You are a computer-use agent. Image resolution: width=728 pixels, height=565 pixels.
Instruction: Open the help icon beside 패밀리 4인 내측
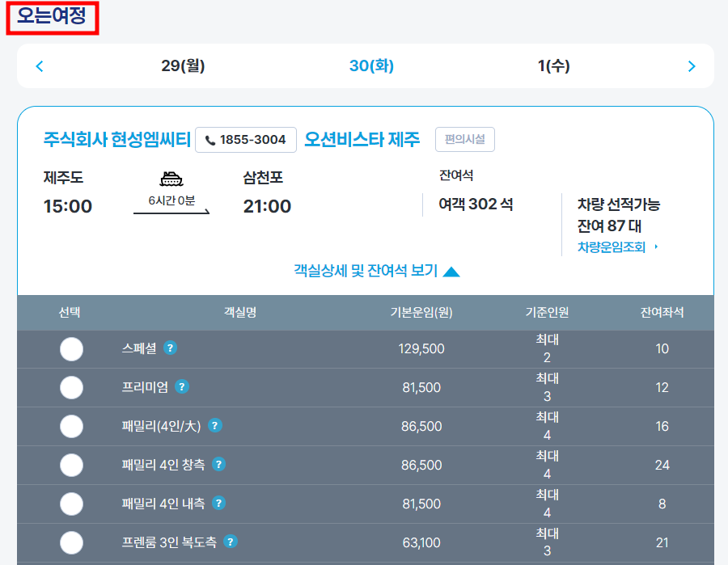(x=218, y=504)
